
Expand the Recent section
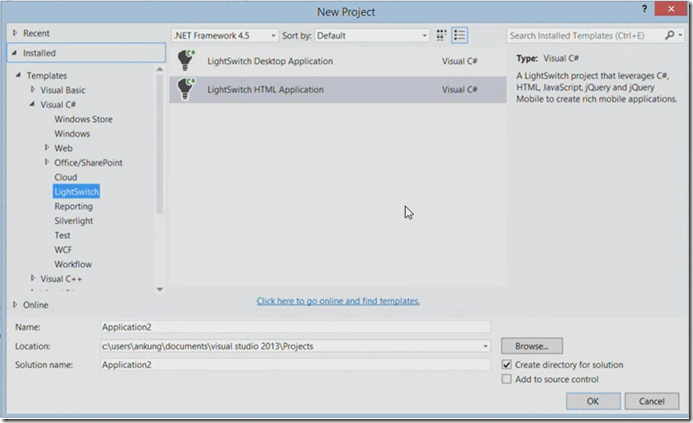pos(15,33)
